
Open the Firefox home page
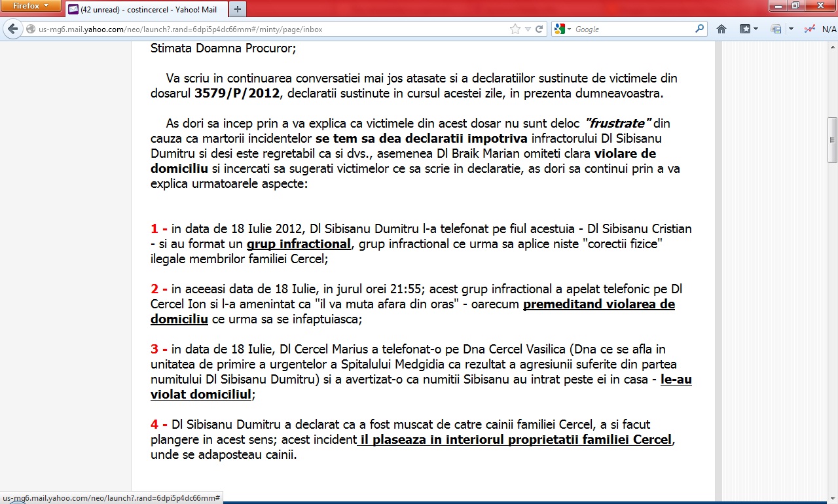pyautogui.click(x=721, y=29)
